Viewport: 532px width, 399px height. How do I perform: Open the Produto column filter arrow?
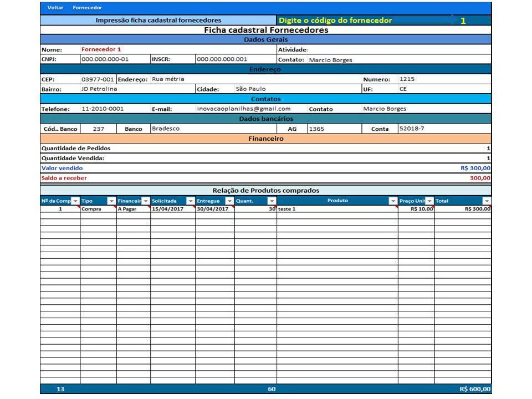[393, 201]
